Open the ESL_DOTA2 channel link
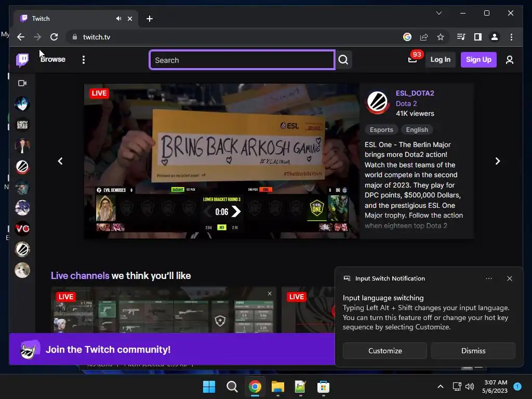 tap(415, 93)
